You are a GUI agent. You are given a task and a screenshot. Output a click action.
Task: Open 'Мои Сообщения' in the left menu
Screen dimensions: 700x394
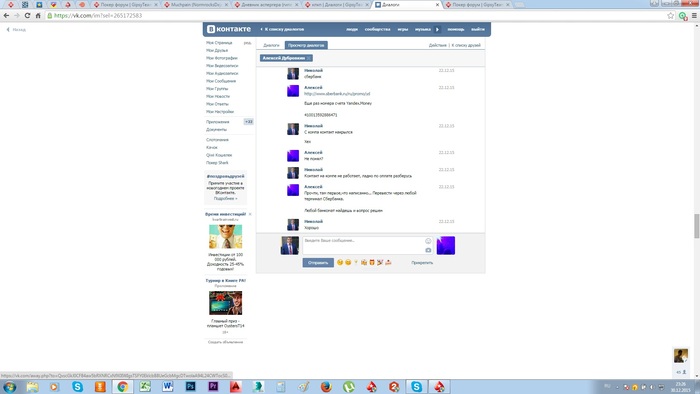click(221, 81)
